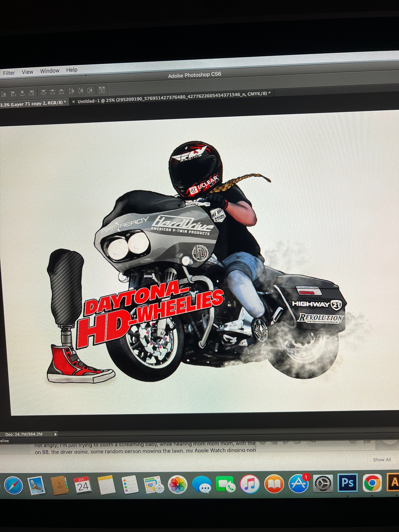This screenshot has width=399, height=532.
Task: Click Distribute left edges icon
Action: point(72,91)
